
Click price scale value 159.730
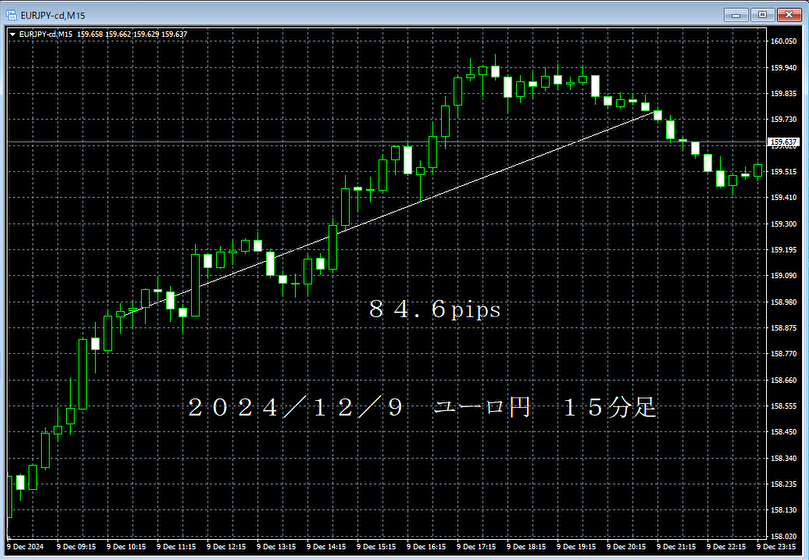coord(783,119)
